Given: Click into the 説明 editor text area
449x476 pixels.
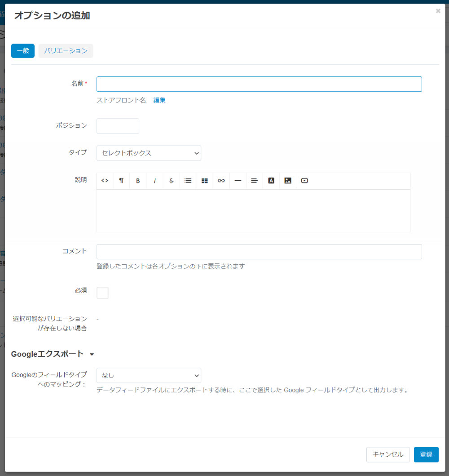Looking at the screenshot, I should (x=253, y=211).
